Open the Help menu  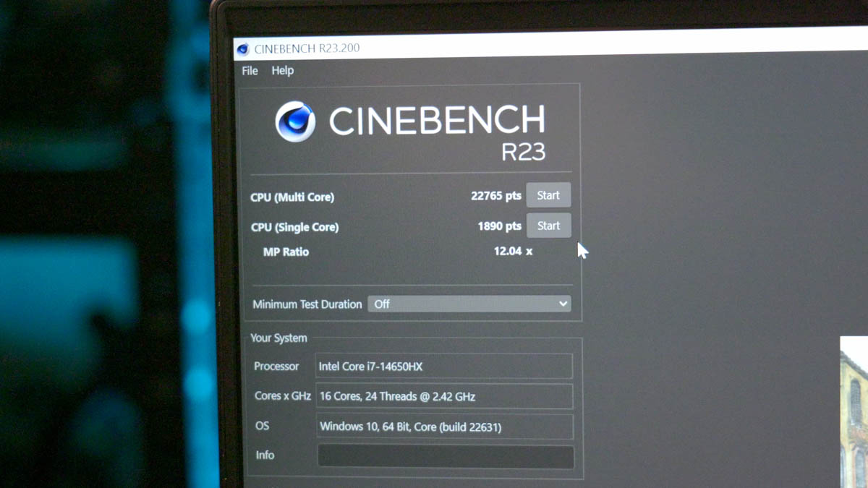pos(282,70)
